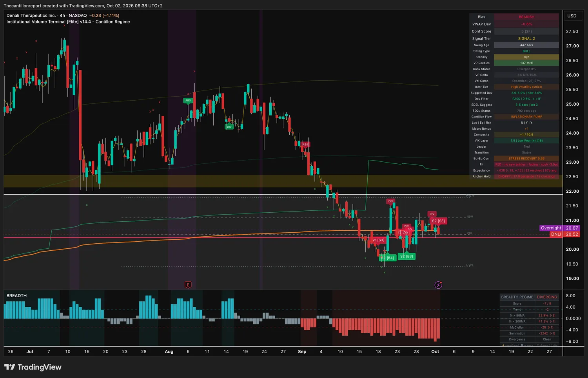Click the SIGNAL 2 tier cell
Viewport: 588px width, 378px height.
[526, 38]
